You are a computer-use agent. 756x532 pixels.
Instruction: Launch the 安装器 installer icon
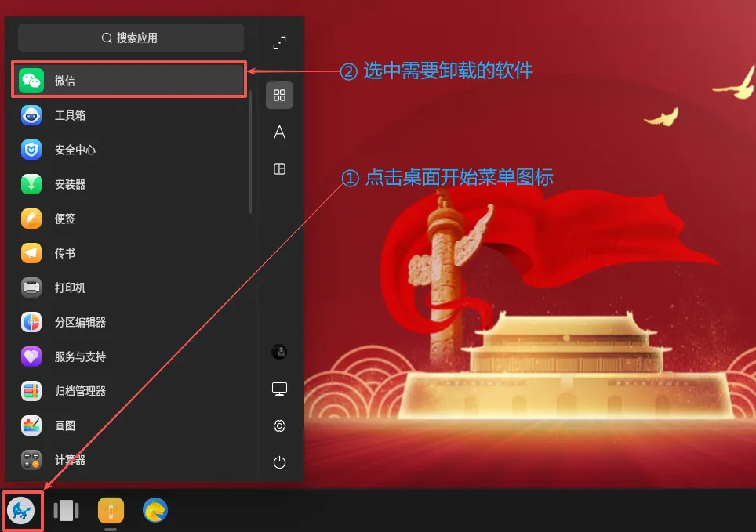(x=31, y=184)
